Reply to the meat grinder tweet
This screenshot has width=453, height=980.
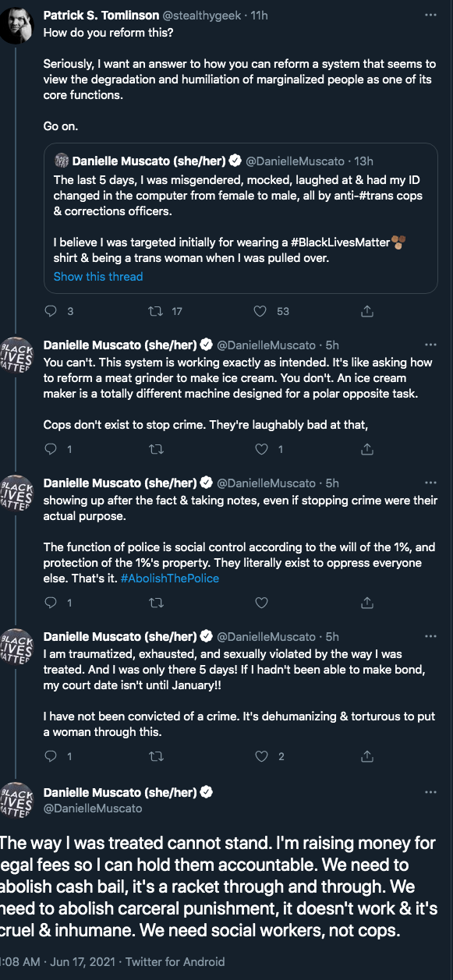pos(51,449)
